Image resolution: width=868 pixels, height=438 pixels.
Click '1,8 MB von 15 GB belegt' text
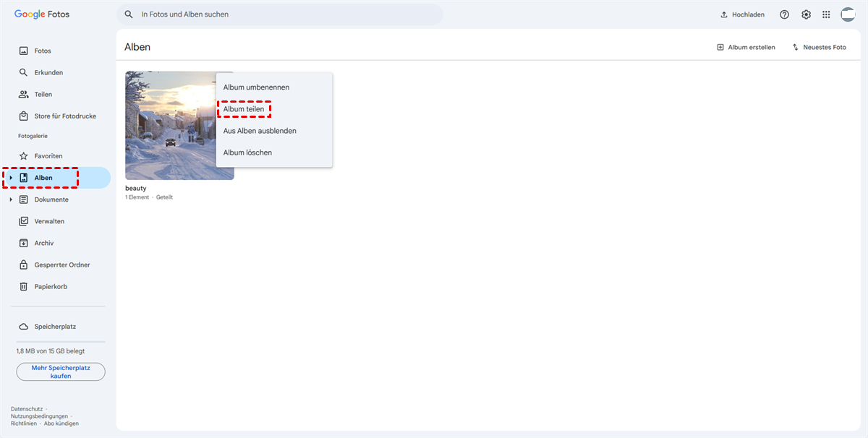coord(51,351)
